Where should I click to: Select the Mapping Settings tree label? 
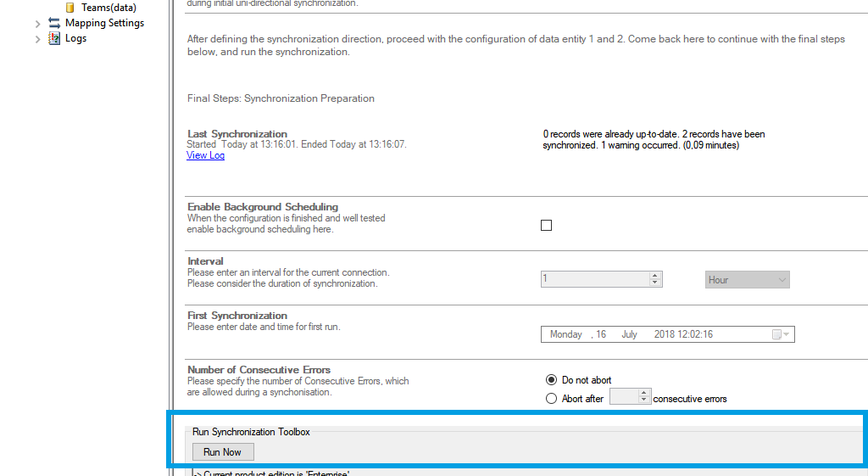point(104,23)
